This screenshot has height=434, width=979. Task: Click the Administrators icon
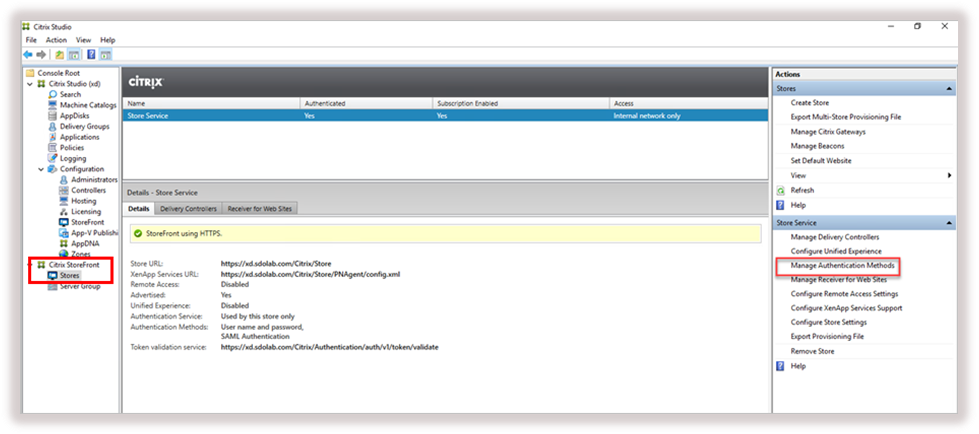[x=64, y=180]
